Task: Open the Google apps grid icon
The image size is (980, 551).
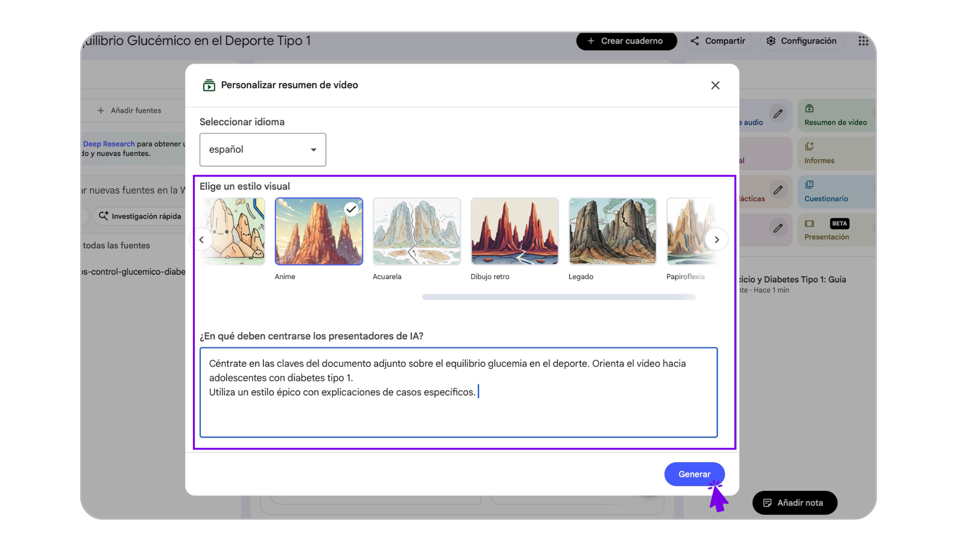Action: (863, 41)
